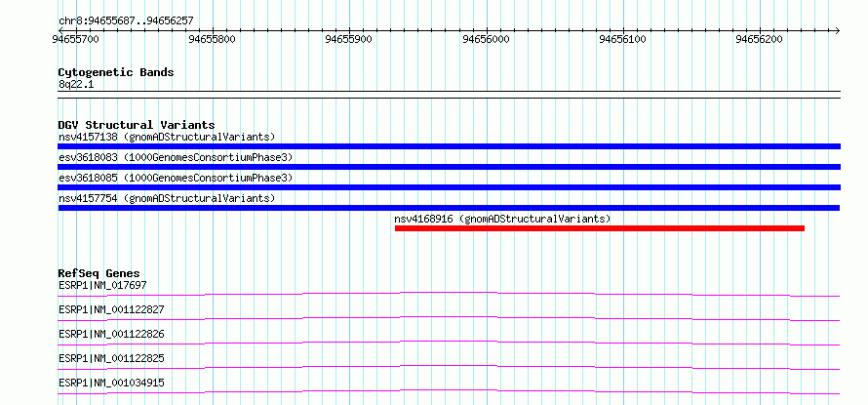Click the ESRP1|NM_001034915 gene label
868x405 pixels.
(111, 383)
